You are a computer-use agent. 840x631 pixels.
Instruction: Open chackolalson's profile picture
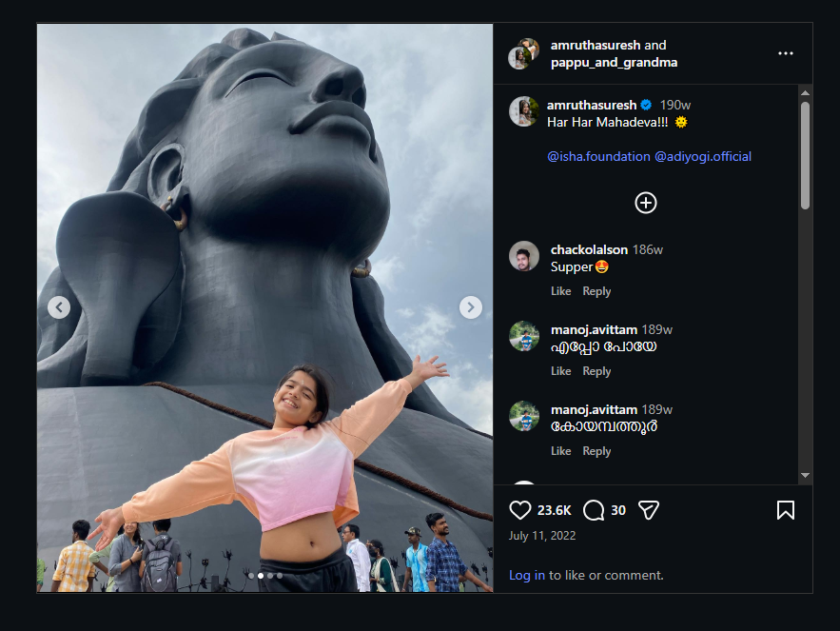click(x=524, y=256)
